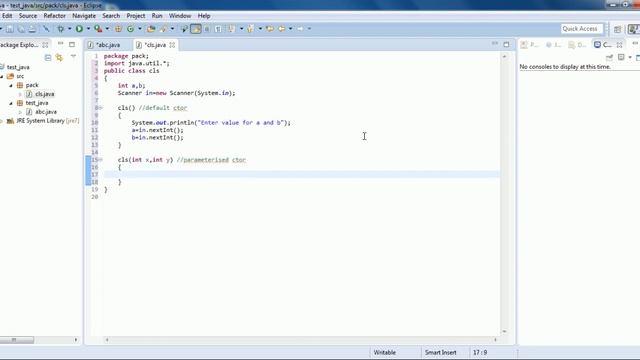Open the Source menu
This screenshot has width=640, height=360.
pos(28,16)
